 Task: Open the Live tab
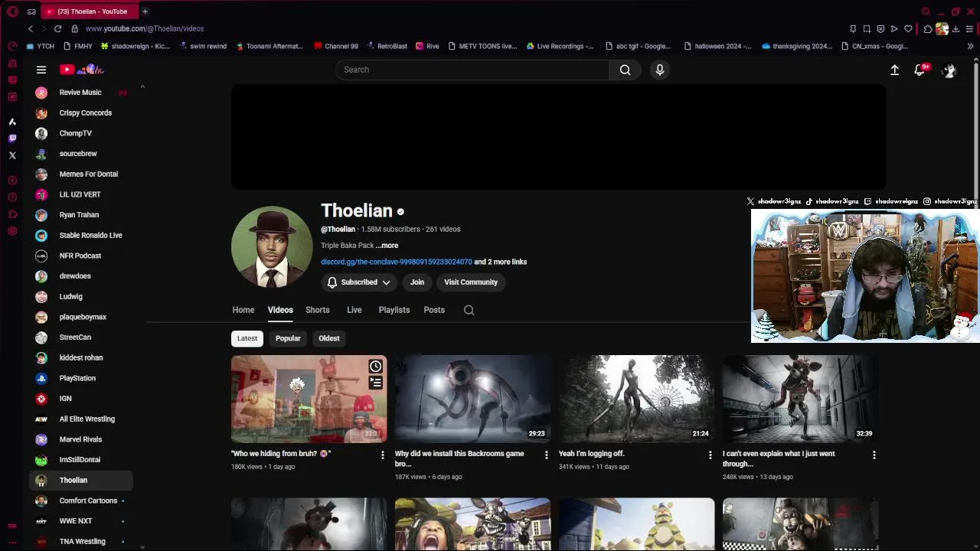pyautogui.click(x=354, y=310)
